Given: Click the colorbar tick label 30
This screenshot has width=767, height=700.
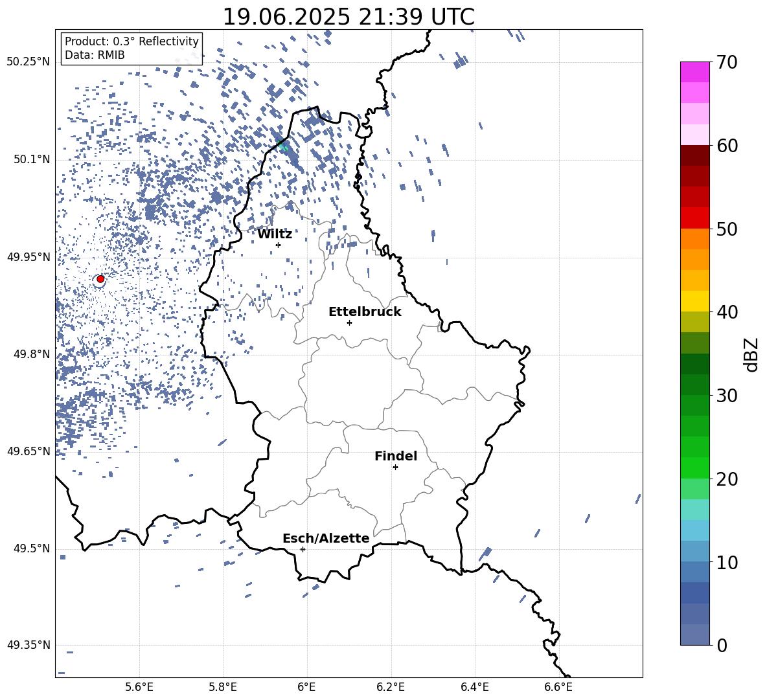Looking at the screenshot, I should tap(727, 396).
